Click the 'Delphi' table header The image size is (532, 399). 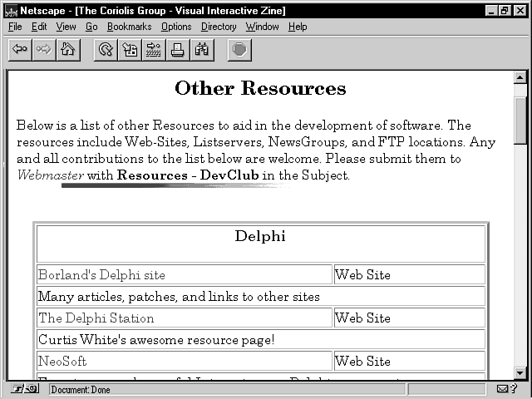[x=260, y=236]
